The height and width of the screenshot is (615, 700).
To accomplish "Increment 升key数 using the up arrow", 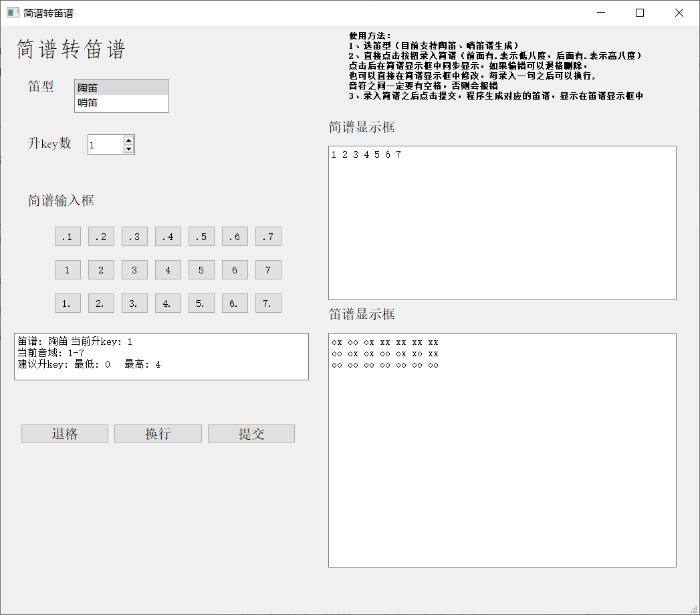I will click(127, 140).
